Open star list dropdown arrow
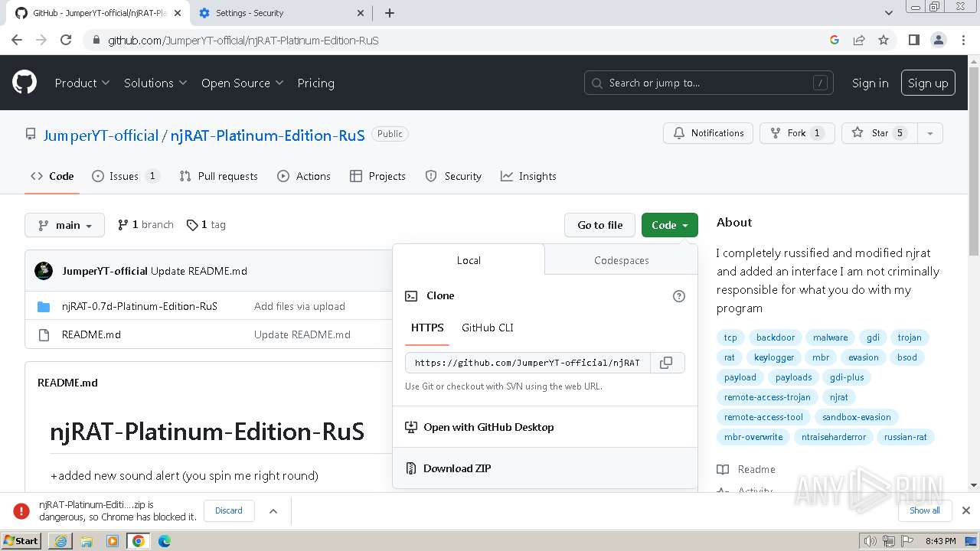The height and width of the screenshot is (551, 980). coord(930,133)
